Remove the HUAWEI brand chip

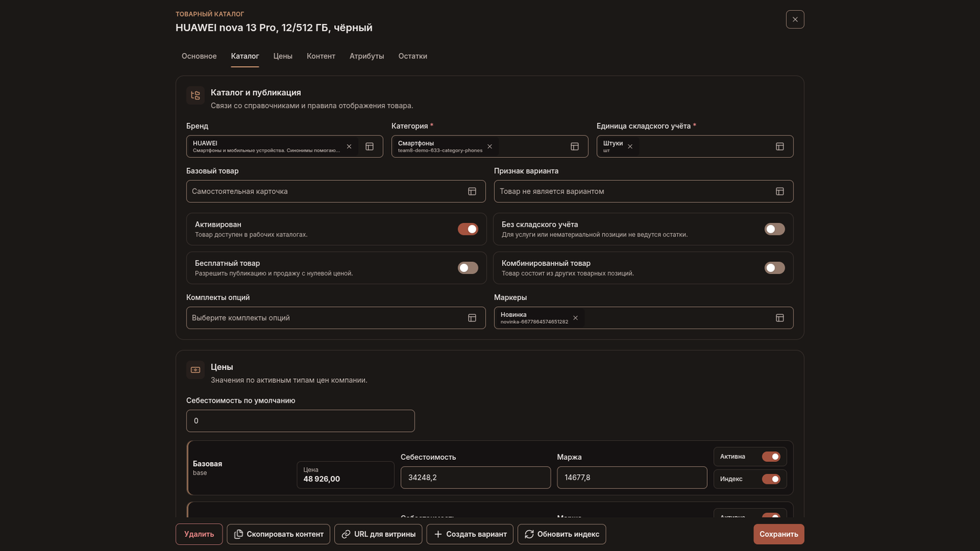coord(349,146)
